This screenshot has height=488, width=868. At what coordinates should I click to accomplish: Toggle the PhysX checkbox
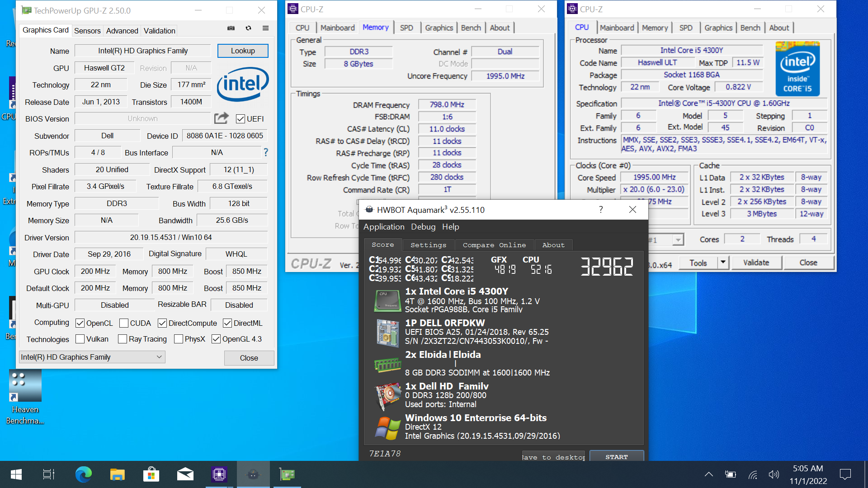179,339
